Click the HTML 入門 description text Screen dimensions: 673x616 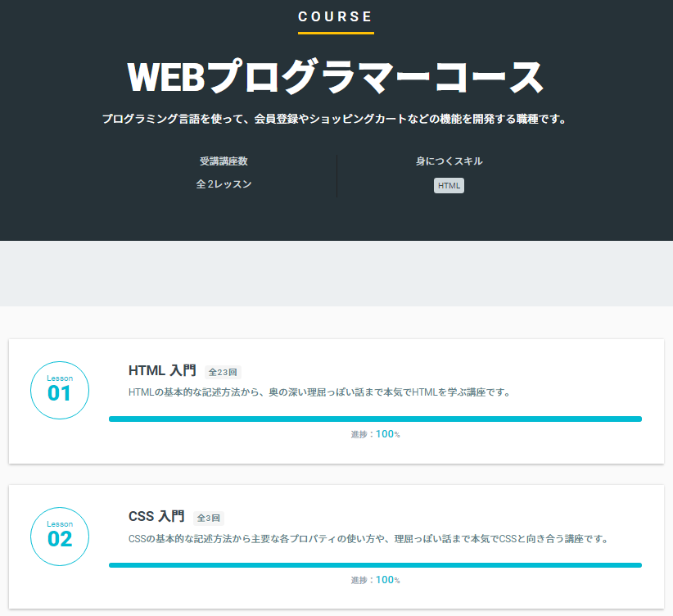coord(319,392)
